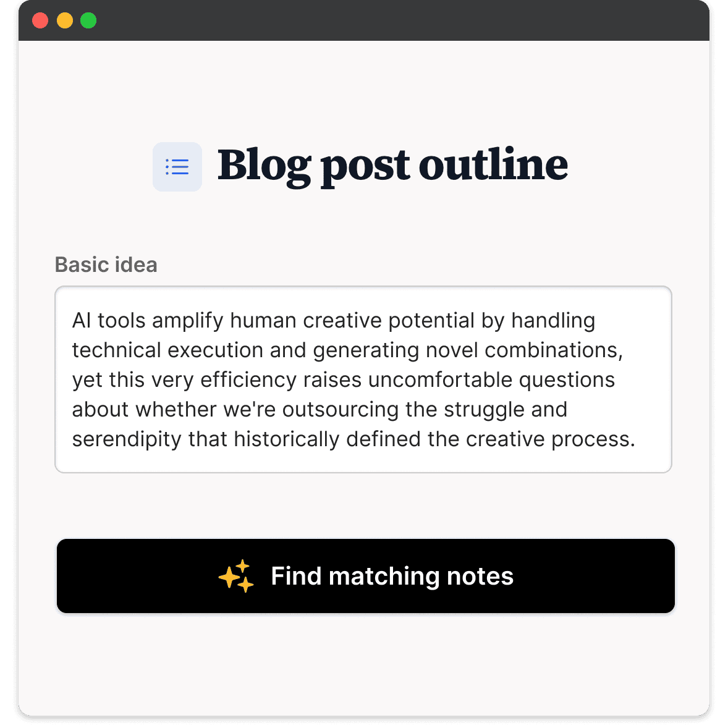Click the Blog post outline heading

click(392, 166)
